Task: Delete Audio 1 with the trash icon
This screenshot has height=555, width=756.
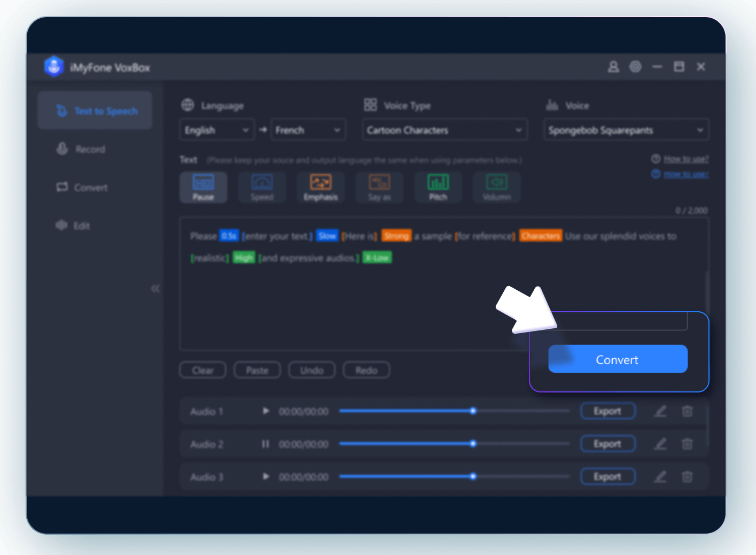Action: tap(687, 411)
